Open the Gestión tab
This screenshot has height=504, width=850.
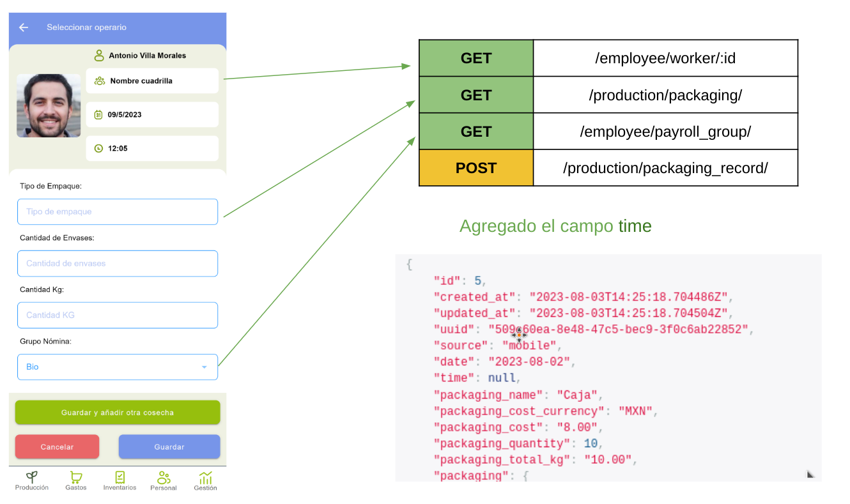205,480
